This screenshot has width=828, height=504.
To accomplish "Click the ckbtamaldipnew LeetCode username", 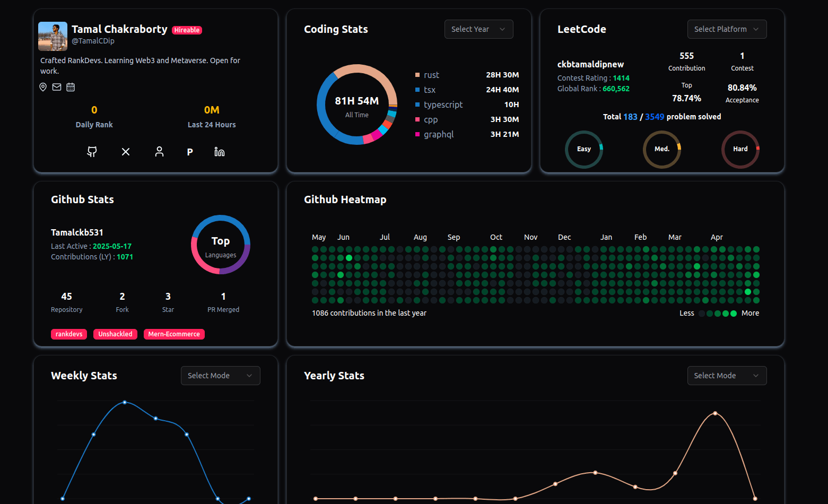I will click(590, 64).
